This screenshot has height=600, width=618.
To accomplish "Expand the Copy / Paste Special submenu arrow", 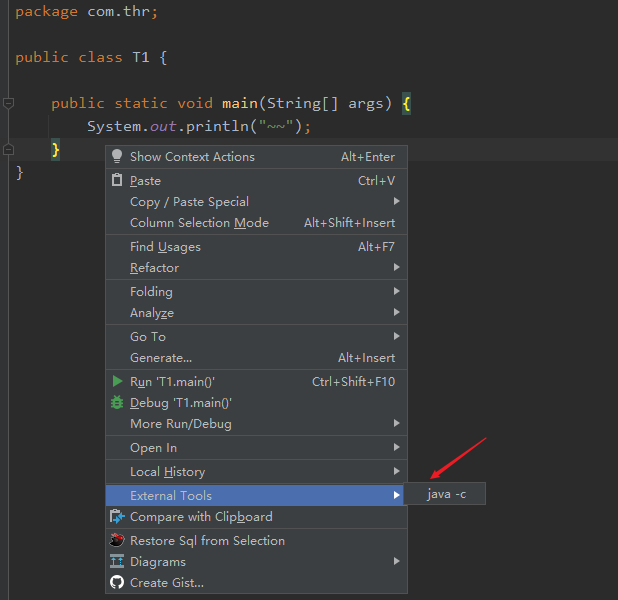I will 396,201.
